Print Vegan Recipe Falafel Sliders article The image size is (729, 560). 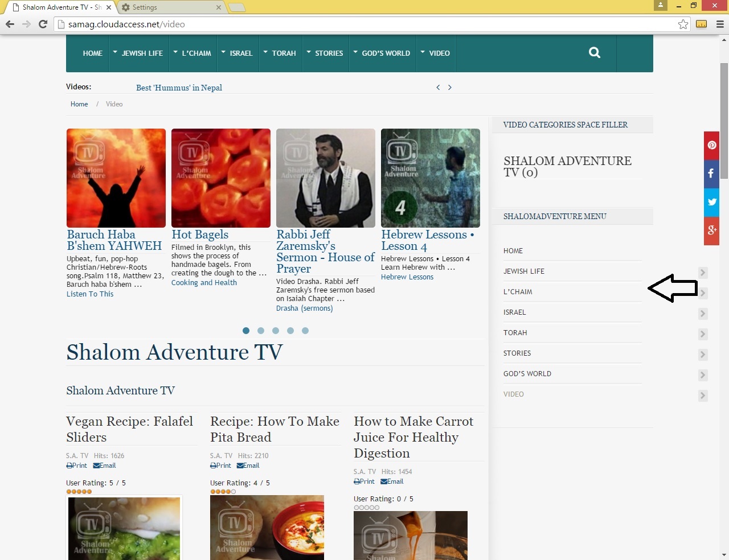click(x=77, y=466)
